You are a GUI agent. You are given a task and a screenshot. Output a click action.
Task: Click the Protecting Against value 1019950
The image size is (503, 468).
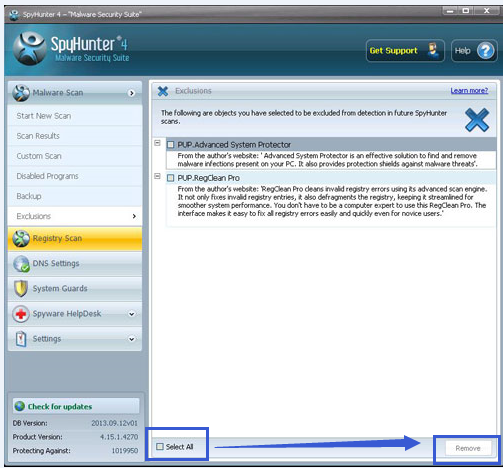point(125,451)
